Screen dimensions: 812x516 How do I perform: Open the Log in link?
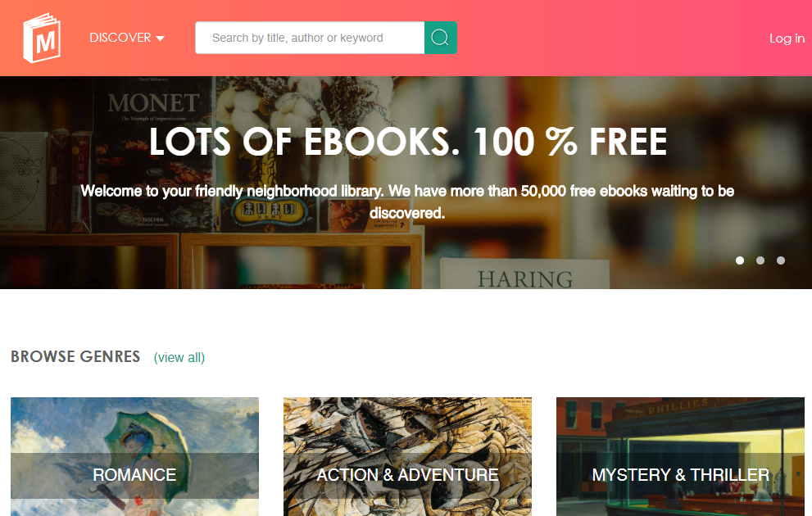tap(787, 38)
